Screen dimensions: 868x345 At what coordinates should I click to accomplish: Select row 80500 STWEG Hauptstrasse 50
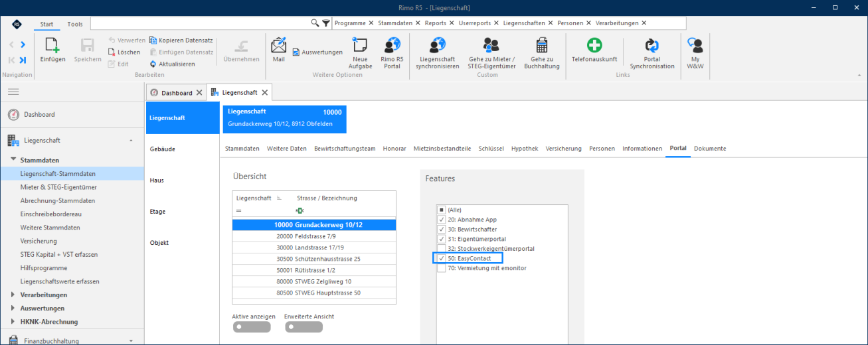click(x=314, y=293)
